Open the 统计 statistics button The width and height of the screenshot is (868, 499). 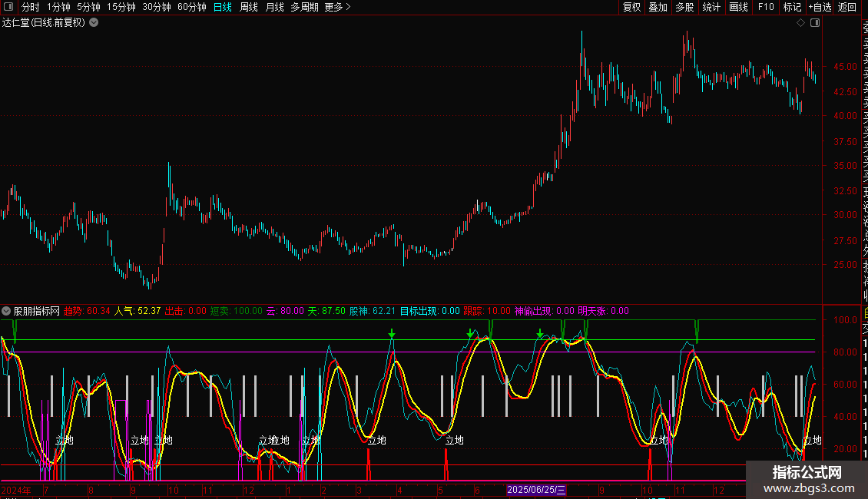click(x=711, y=7)
